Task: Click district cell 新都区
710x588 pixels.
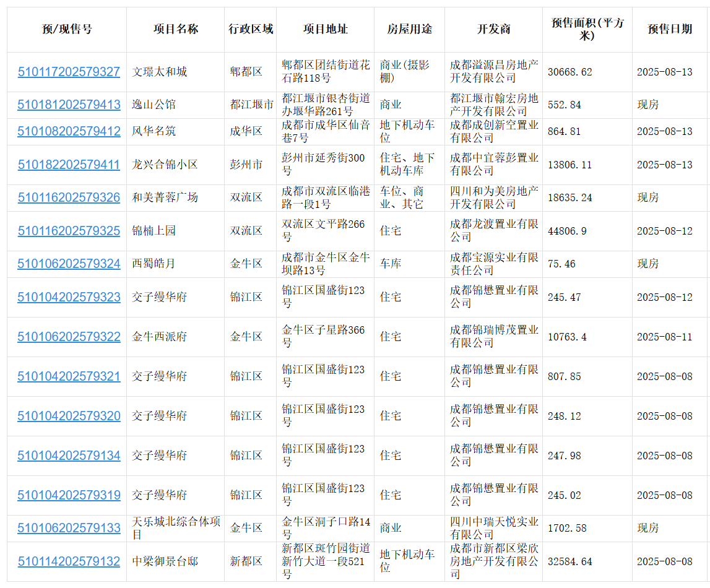Action: [x=246, y=562]
